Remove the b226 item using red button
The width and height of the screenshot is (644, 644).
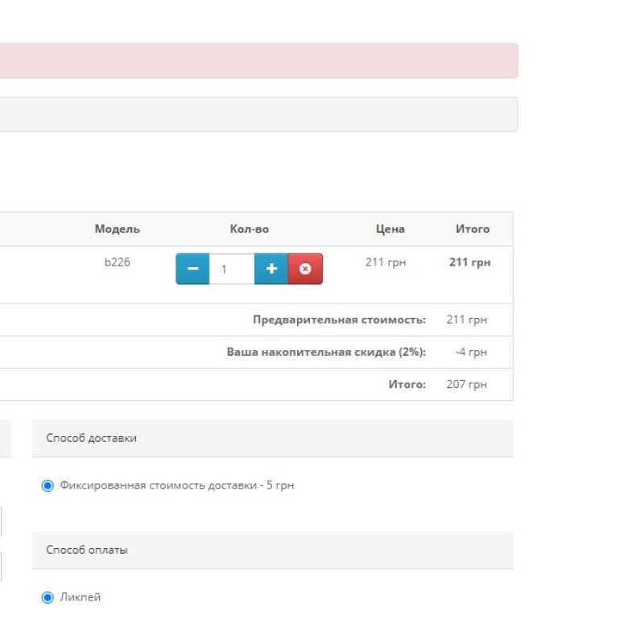click(x=305, y=269)
